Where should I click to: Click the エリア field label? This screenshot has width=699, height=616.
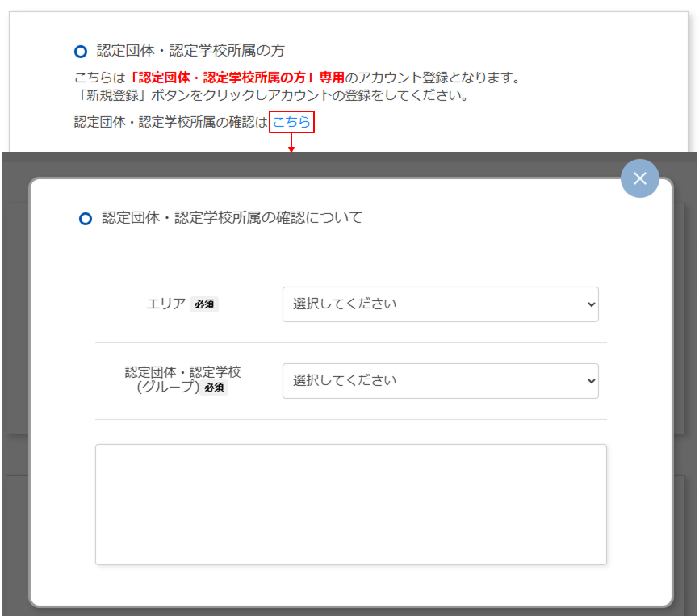[x=165, y=304]
